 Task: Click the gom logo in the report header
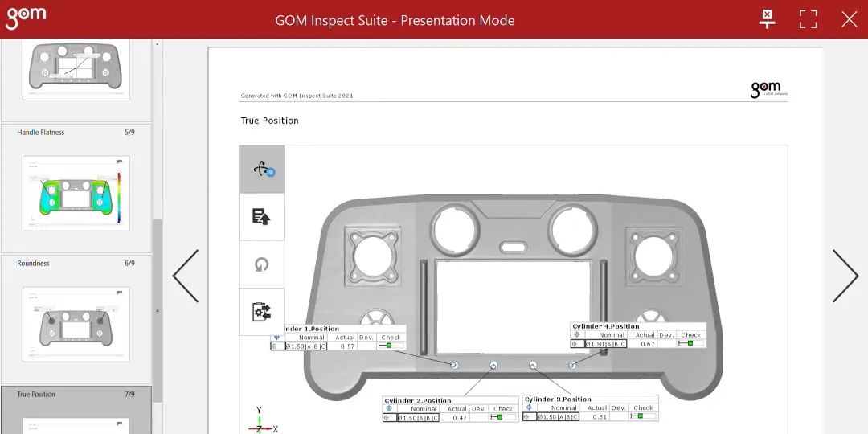pyautogui.click(x=768, y=89)
